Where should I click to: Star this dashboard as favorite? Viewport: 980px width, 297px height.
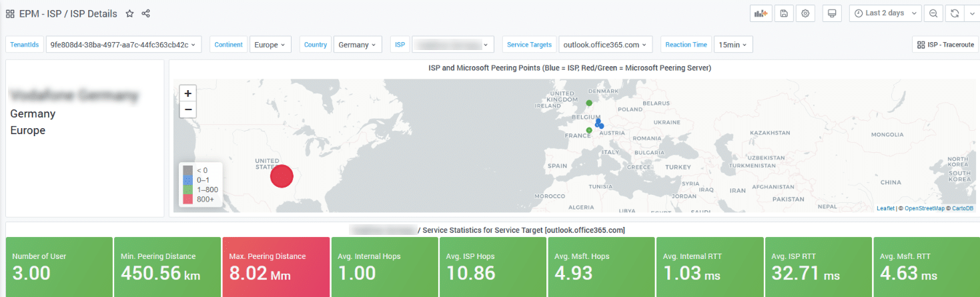129,13
